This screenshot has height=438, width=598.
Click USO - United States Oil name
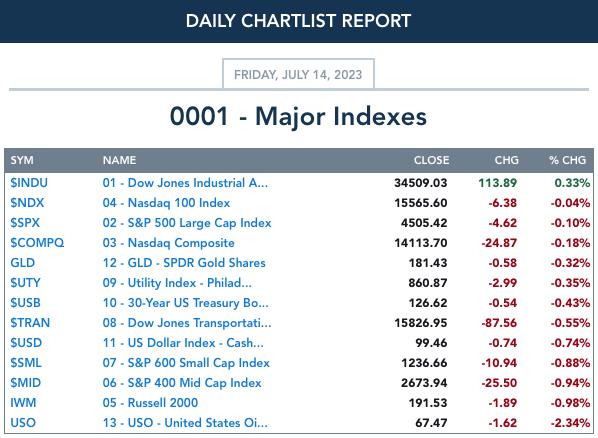pos(185,423)
